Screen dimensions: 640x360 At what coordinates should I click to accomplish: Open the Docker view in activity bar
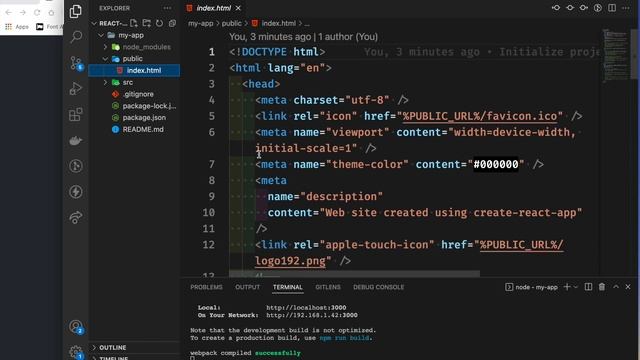coord(76,140)
